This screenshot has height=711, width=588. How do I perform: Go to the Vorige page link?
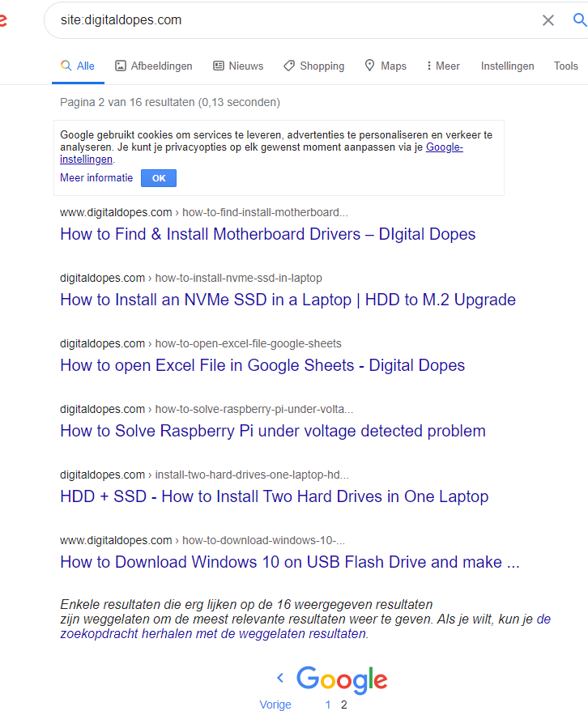click(x=275, y=705)
